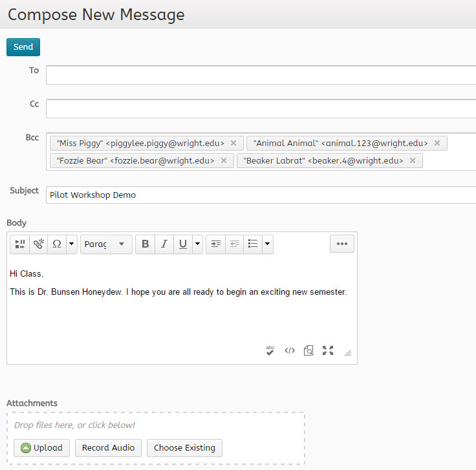
Task: Open the Paragraph format dropdown
Action: coord(106,244)
